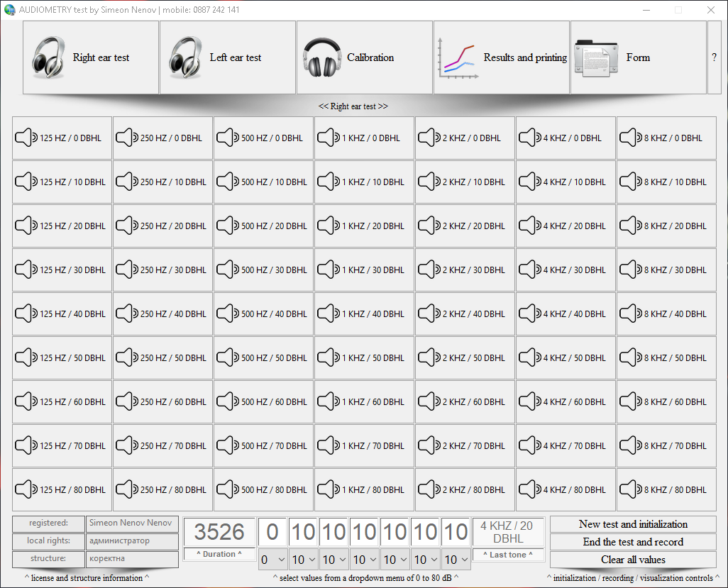The height and width of the screenshot is (588, 728).
Task: Play the 1 KHZ / 40 DBHL tone
Action: click(x=364, y=314)
